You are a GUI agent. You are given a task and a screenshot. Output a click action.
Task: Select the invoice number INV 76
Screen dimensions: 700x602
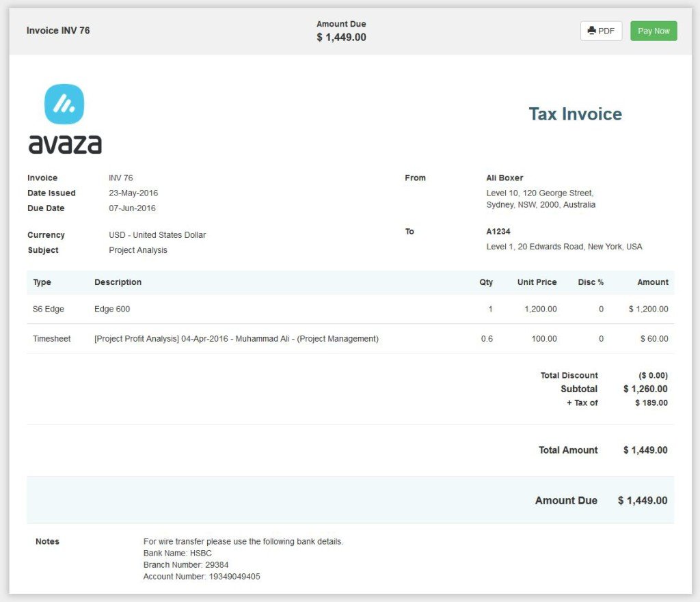(x=120, y=178)
